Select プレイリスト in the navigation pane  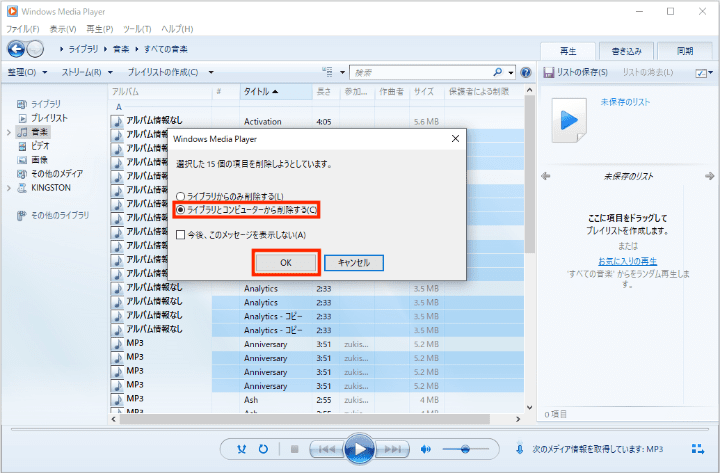(49, 118)
